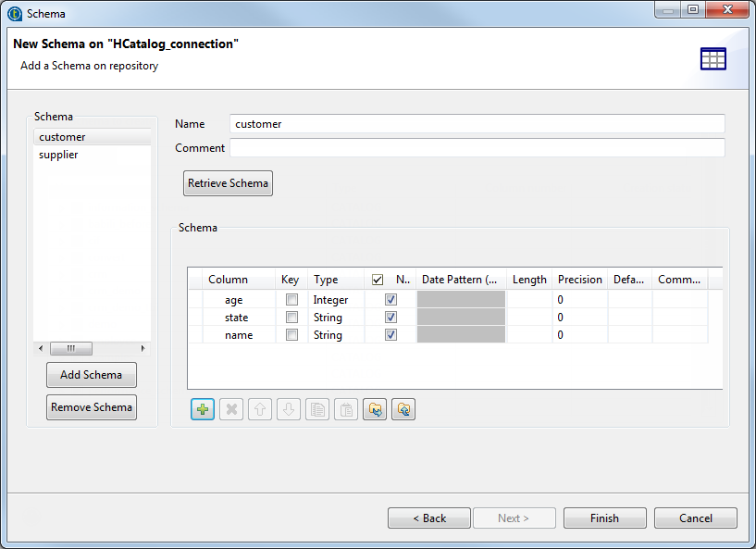The width and height of the screenshot is (756, 549).
Task: Click the Precision value 0 for age
Action: [580, 300]
